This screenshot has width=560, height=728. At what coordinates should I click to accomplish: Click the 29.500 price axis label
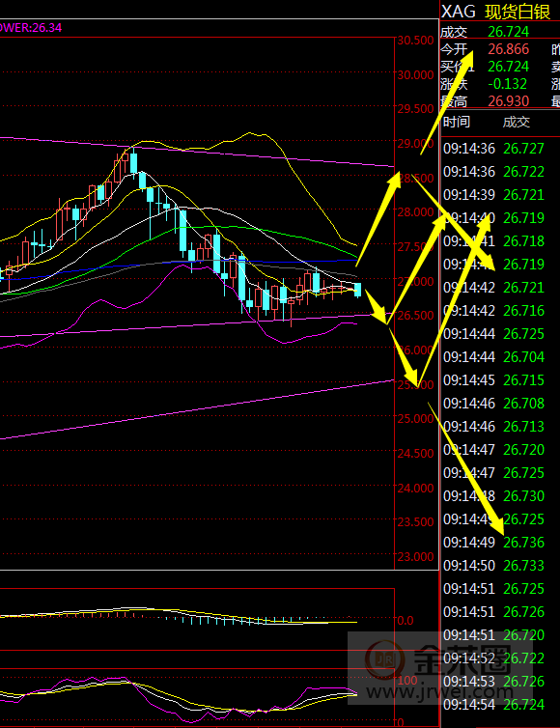tap(415, 109)
